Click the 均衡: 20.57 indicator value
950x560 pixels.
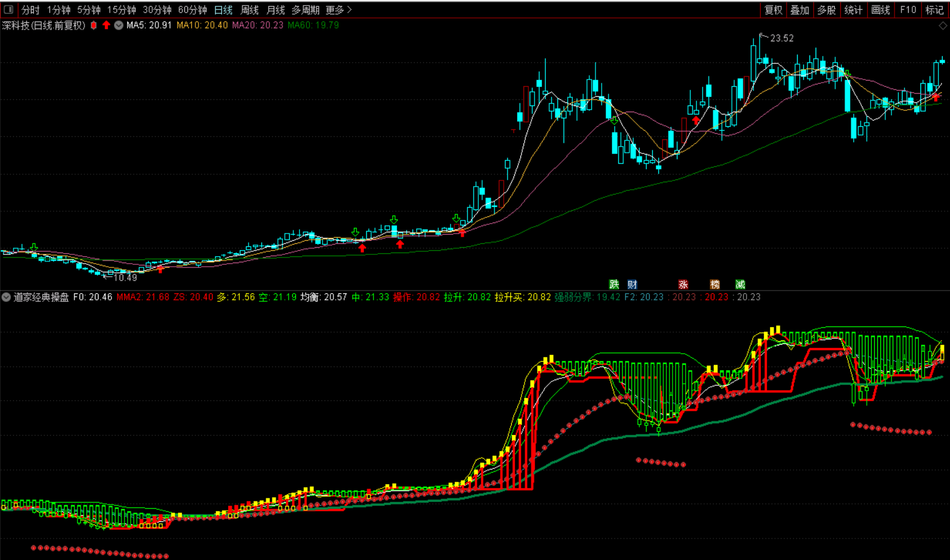324,297
